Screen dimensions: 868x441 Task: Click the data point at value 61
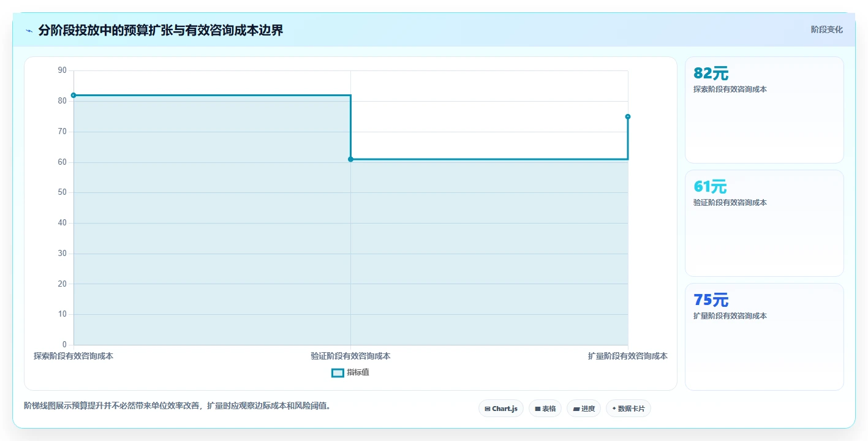(350, 159)
